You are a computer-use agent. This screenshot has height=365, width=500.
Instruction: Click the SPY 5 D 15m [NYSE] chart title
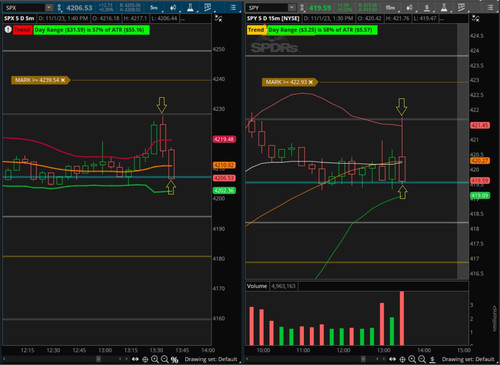(x=273, y=18)
